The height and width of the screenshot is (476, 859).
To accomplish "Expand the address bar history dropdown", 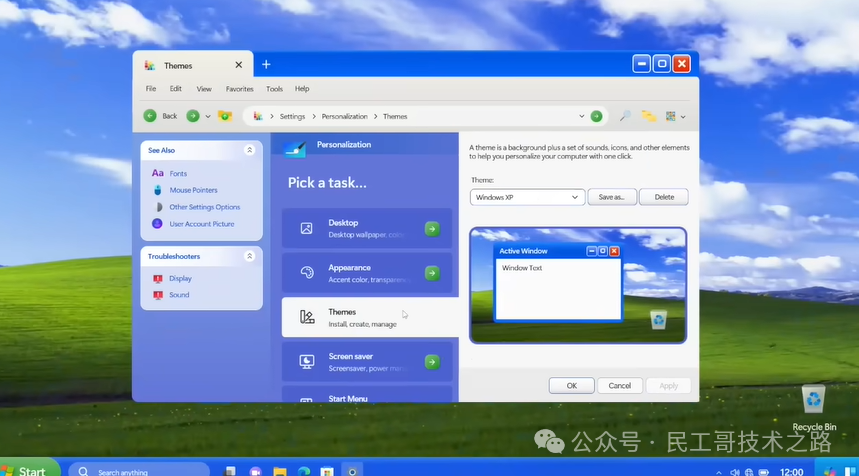I will [x=581, y=116].
